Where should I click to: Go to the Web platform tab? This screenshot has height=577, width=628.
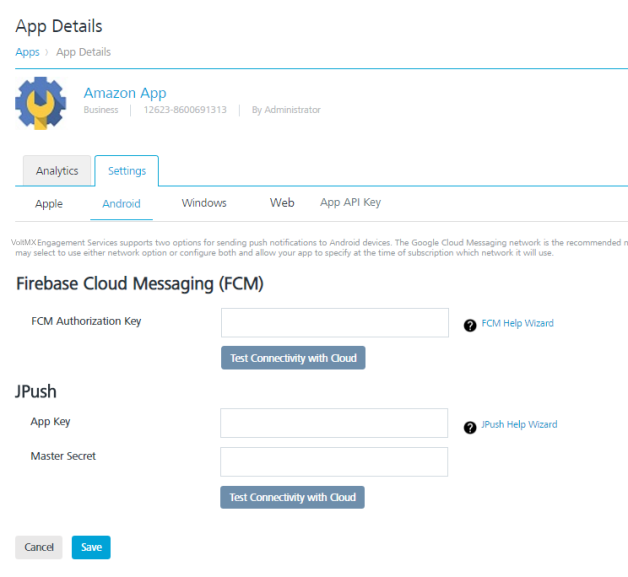282,203
